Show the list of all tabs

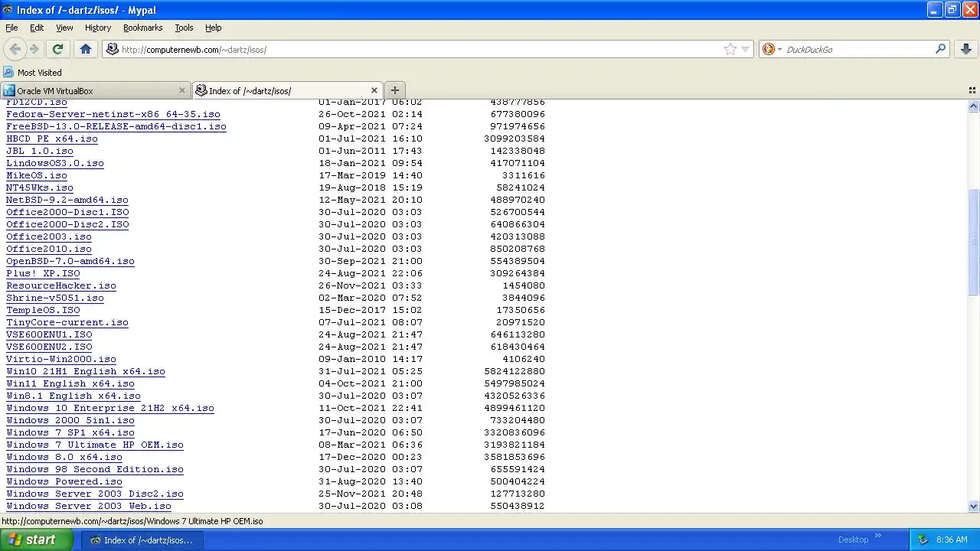[x=972, y=90]
